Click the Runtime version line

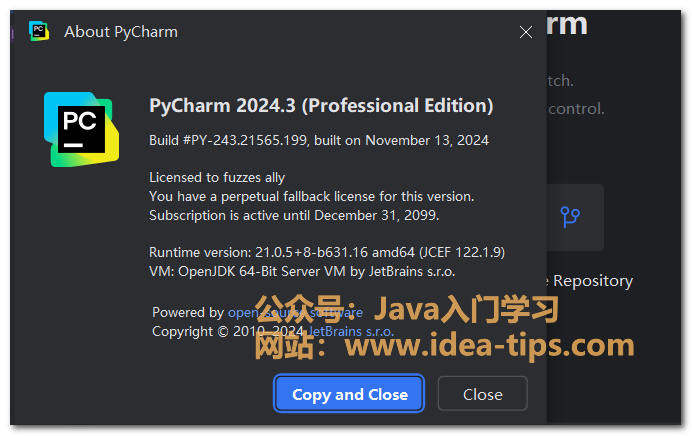click(327, 252)
